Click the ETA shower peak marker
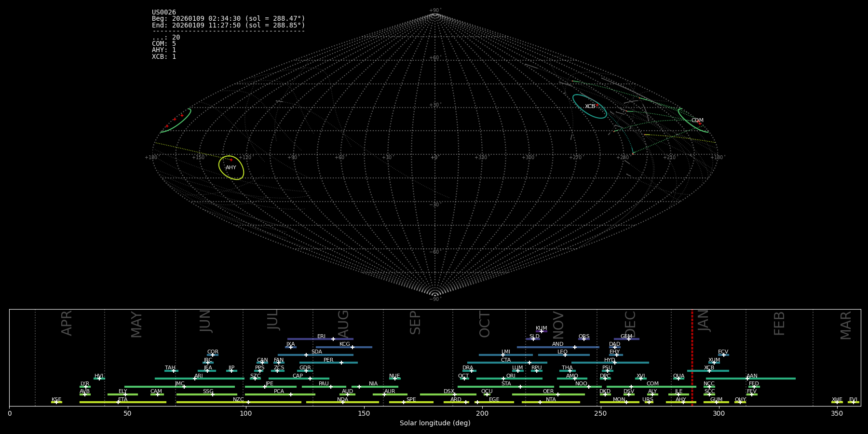Screen dimensions: 868x434 point(118,402)
